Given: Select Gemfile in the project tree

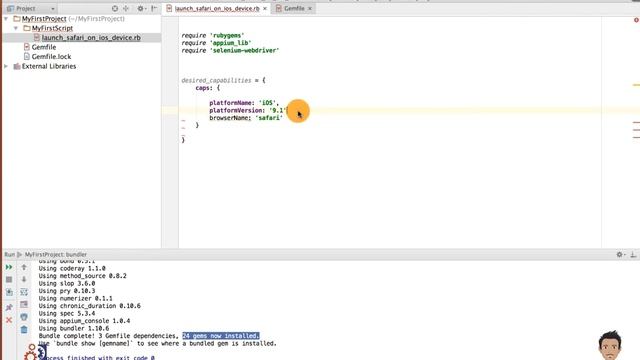Looking at the screenshot, I should coord(44,47).
